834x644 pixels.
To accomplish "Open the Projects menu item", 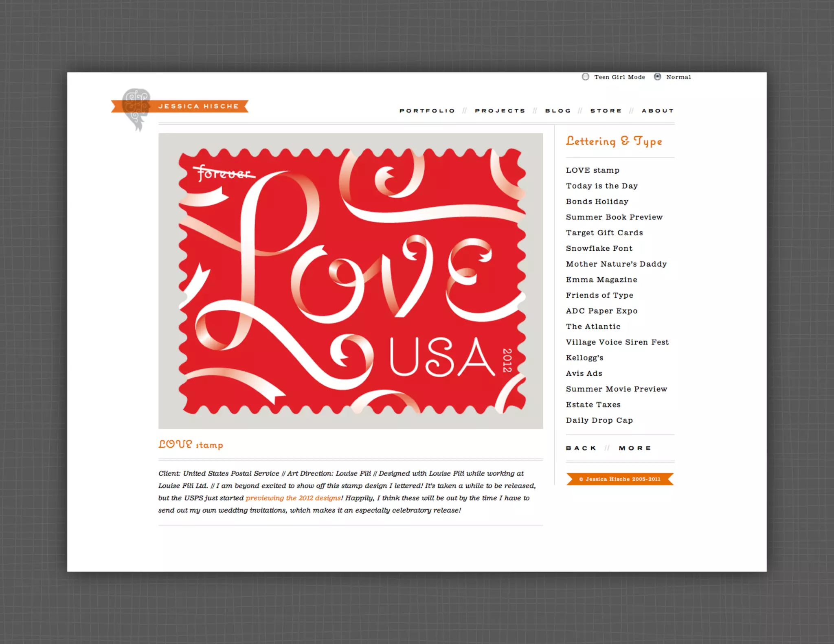I will 500,111.
